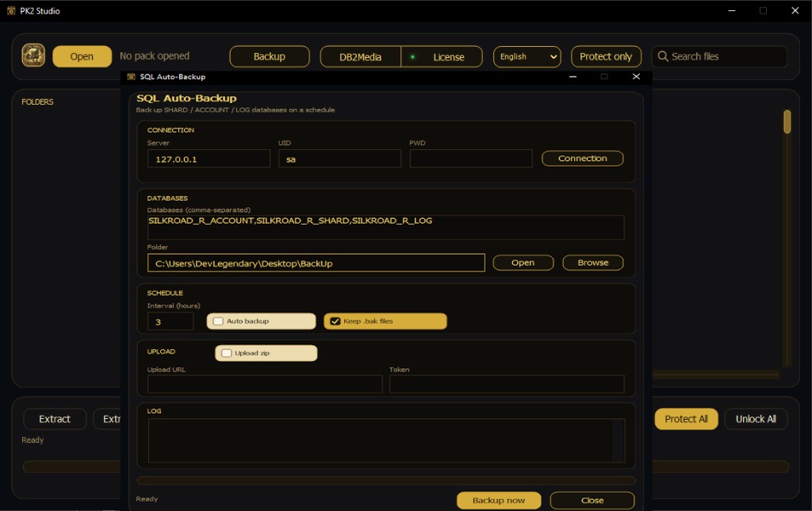Focus the Search files field

719,56
